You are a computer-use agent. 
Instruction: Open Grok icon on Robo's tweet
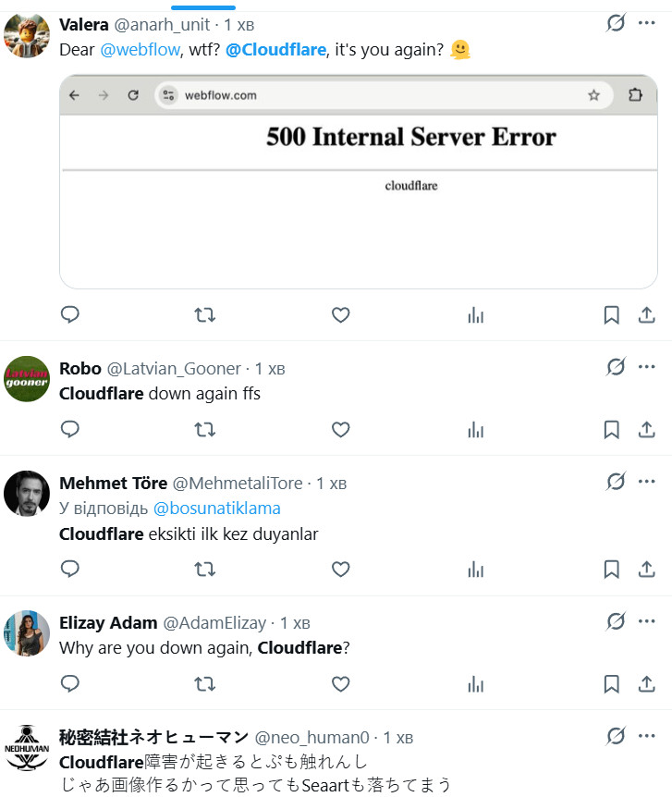pyautogui.click(x=616, y=367)
